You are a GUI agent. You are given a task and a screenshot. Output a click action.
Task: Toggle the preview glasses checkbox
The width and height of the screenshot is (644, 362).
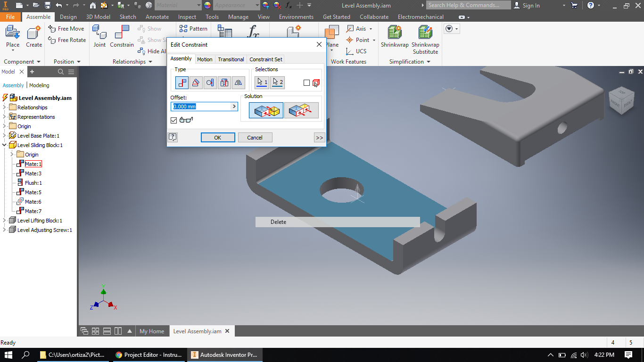[x=173, y=120]
